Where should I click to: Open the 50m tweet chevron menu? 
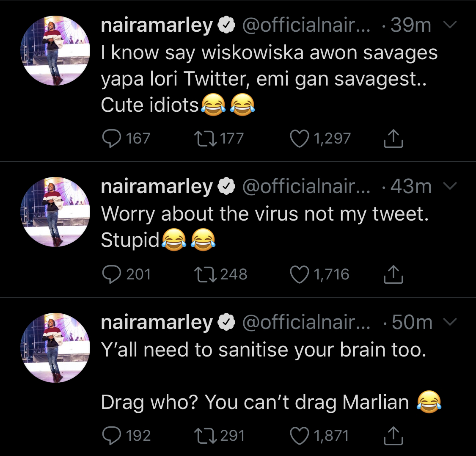click(450, 321)
